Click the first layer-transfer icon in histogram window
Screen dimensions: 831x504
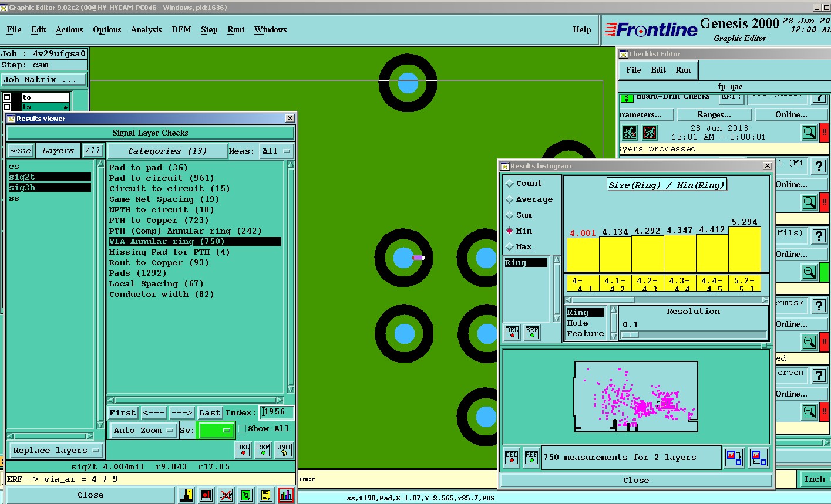point(734,458)
